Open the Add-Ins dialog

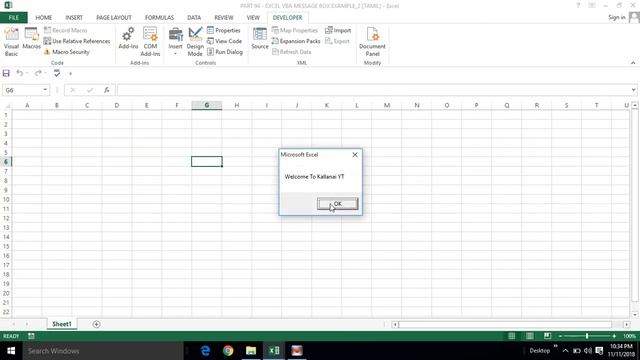(x=128, y=39)
